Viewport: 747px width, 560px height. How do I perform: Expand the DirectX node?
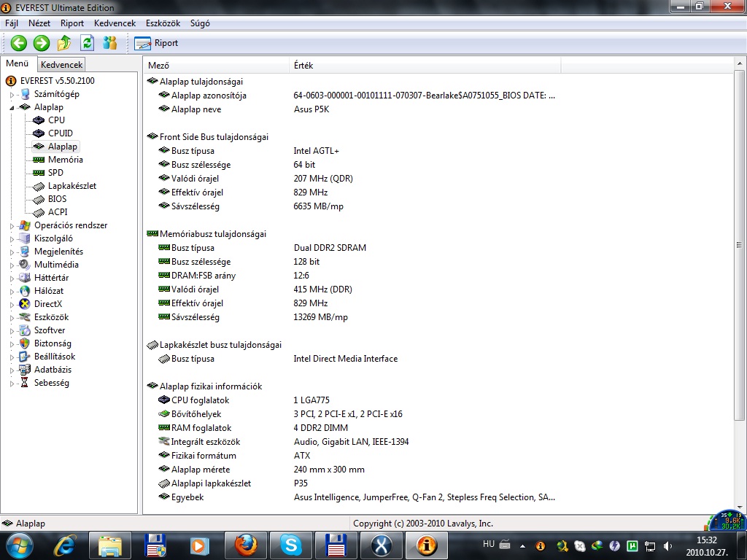click(12, 305)
